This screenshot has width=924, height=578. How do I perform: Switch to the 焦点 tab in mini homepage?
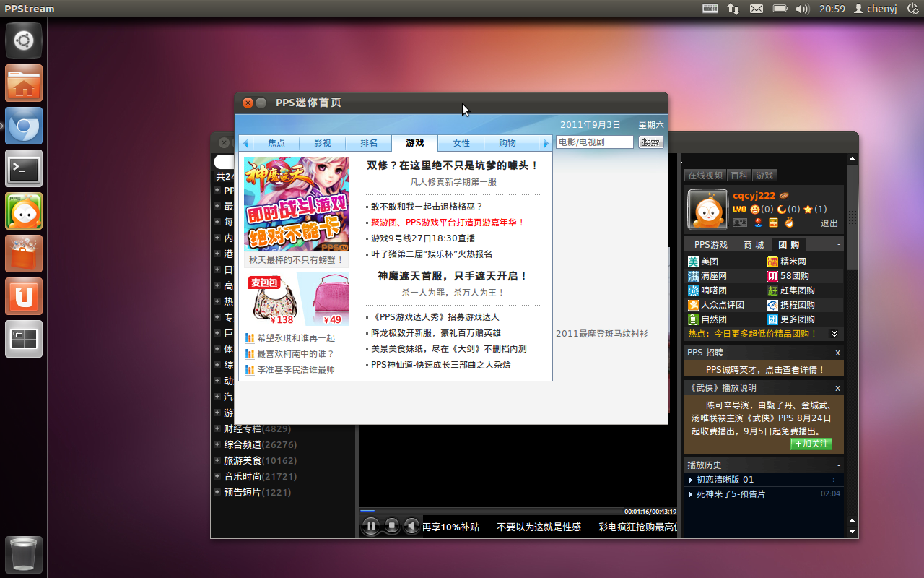point(276,143)
